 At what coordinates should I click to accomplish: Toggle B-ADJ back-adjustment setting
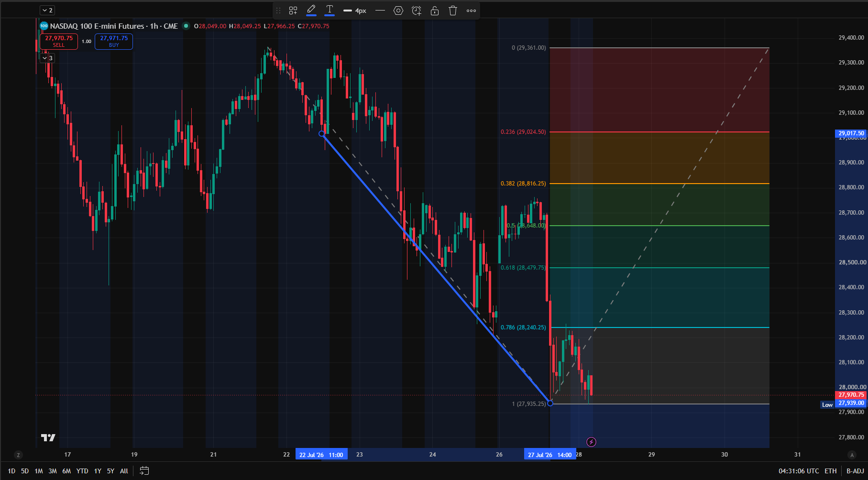[855, 471]
